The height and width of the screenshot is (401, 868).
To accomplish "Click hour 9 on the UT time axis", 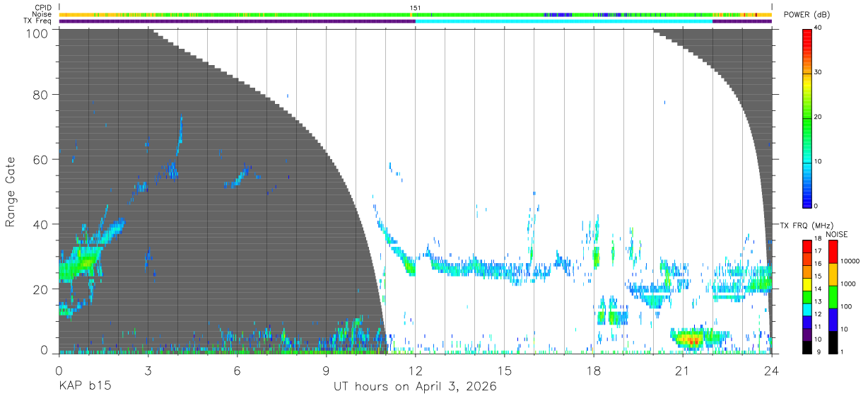I will [326, 370].
